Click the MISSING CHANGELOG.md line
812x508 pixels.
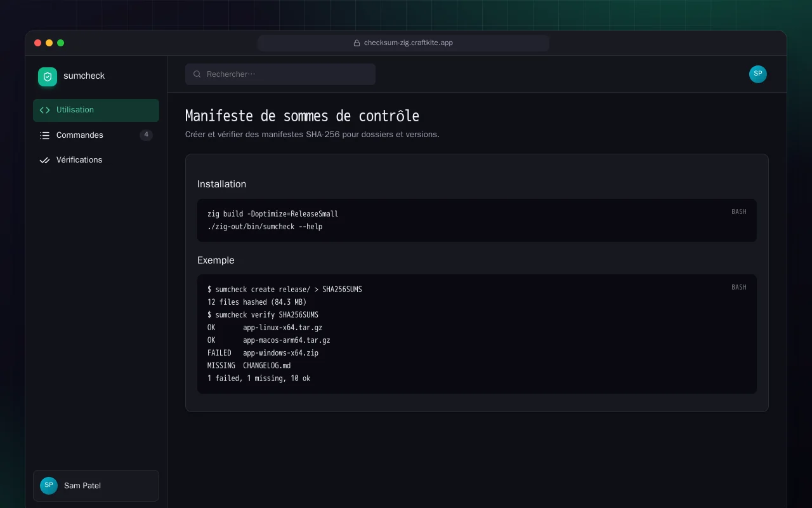(x=249, y=366)
